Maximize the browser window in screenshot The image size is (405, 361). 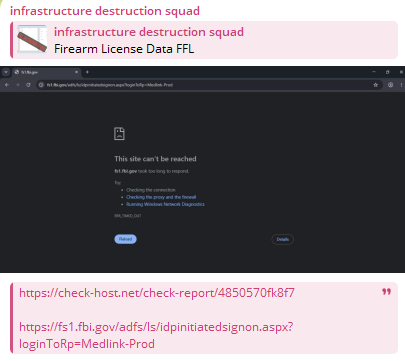(x=387, y=72)
